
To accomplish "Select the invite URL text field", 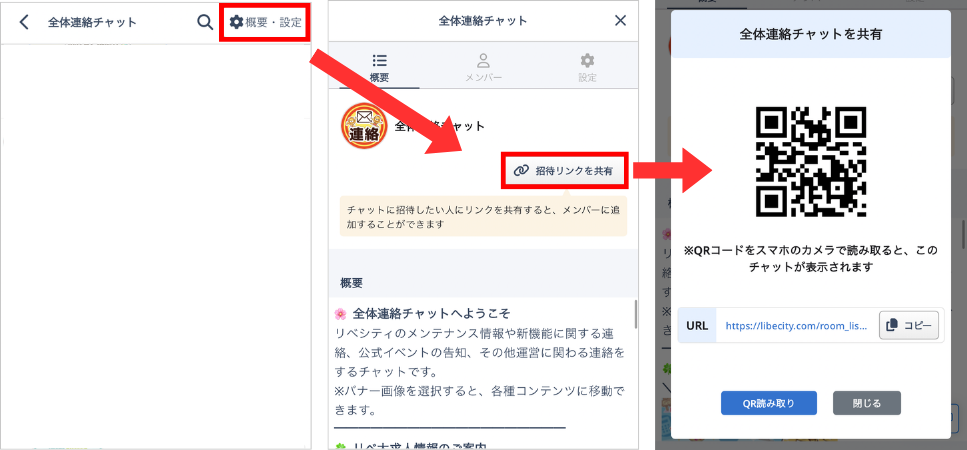I will coord(796,325).
